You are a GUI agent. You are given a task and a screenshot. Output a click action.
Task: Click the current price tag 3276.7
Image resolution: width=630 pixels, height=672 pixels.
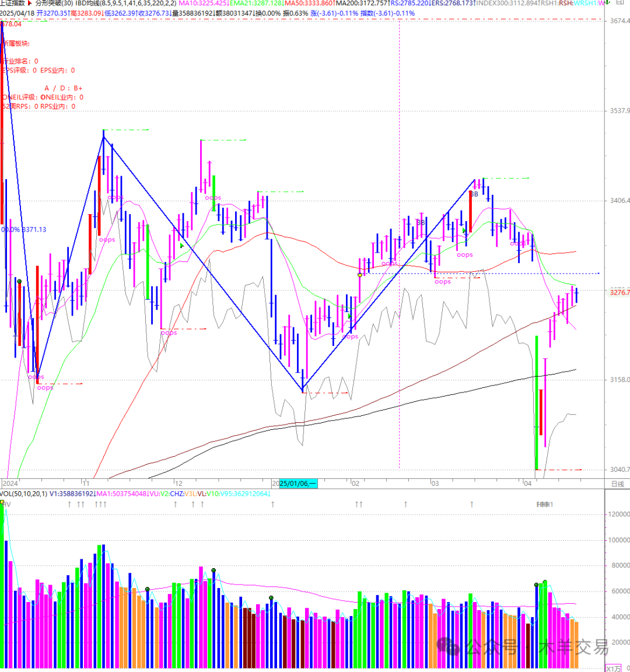click(619, 292)
